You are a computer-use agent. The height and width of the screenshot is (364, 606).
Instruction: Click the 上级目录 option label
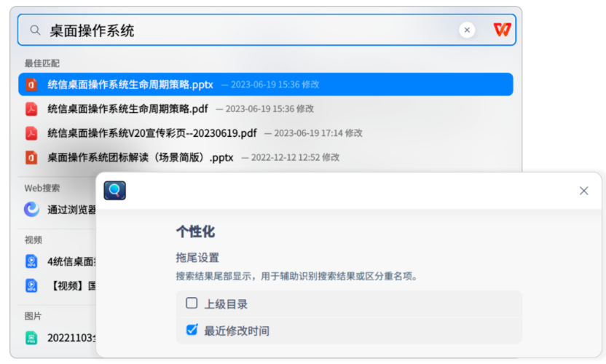(x=226, y=304)
